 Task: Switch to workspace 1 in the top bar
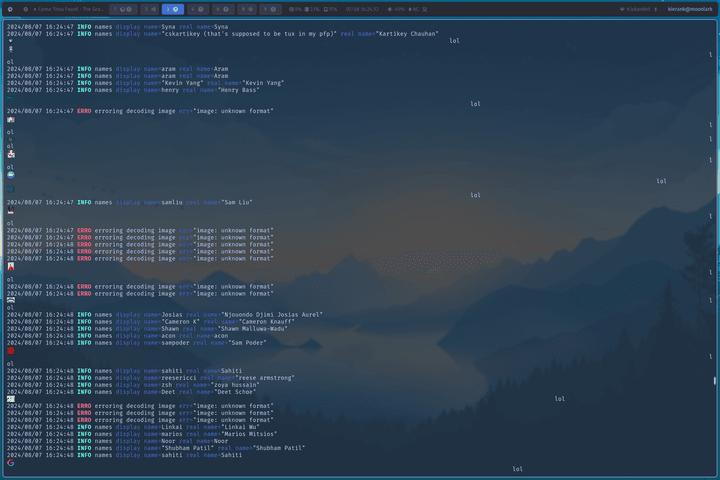(x=124, y=9)
